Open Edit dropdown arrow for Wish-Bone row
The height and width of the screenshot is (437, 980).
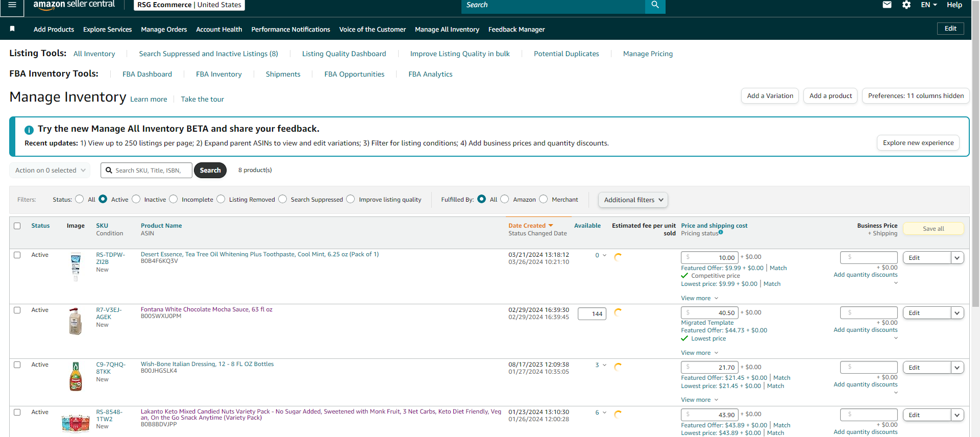click(x=958, y=368)
